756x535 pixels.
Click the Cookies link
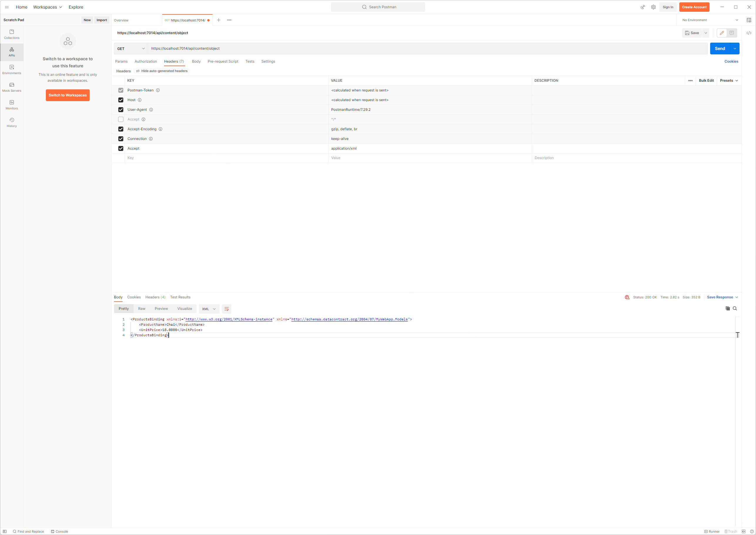coord(731,61)
